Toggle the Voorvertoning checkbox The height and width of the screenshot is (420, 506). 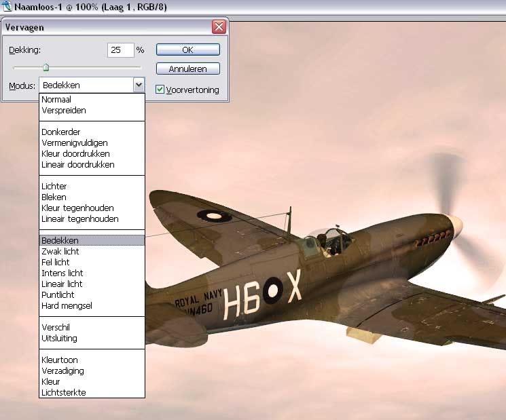coord(160,90)
